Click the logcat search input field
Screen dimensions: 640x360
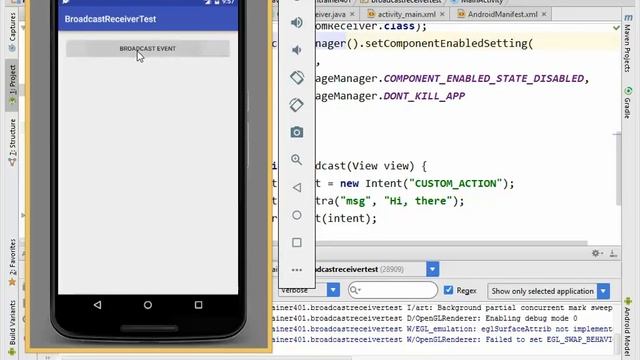click(x=393, y=290)
